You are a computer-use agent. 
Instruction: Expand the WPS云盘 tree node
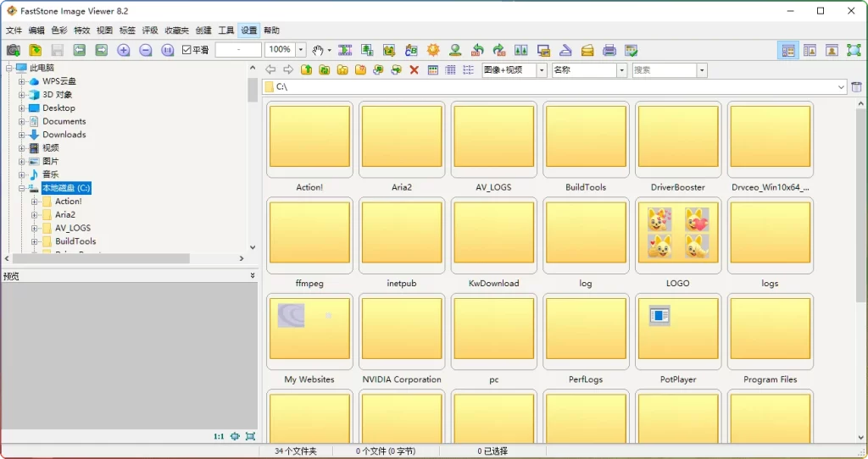tap(21, 81)
